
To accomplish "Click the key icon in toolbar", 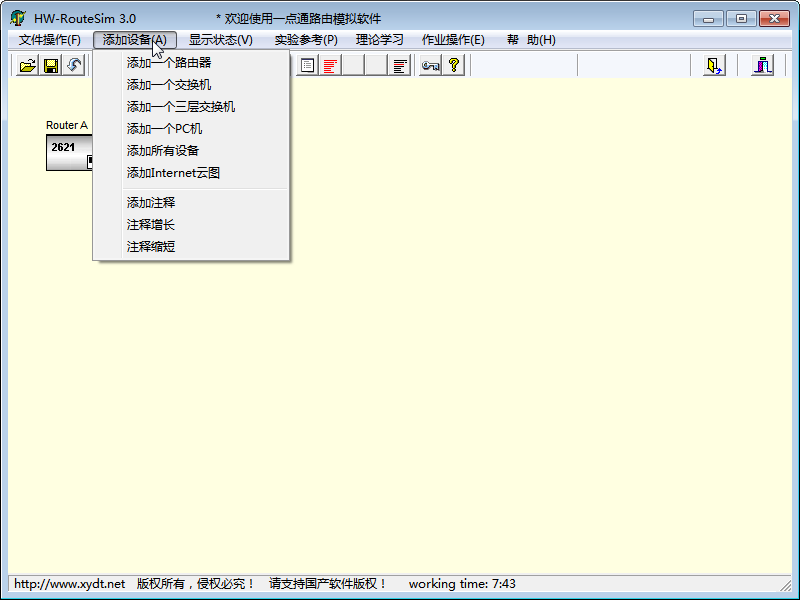I will [x=431, y=65].
